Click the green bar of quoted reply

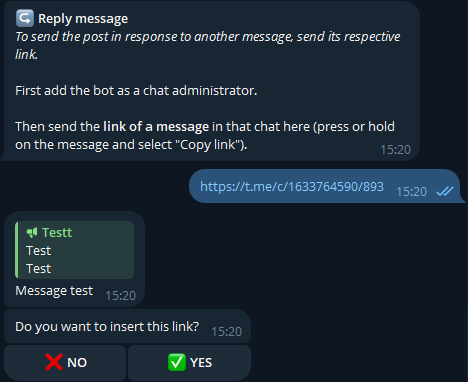[17, 250]
